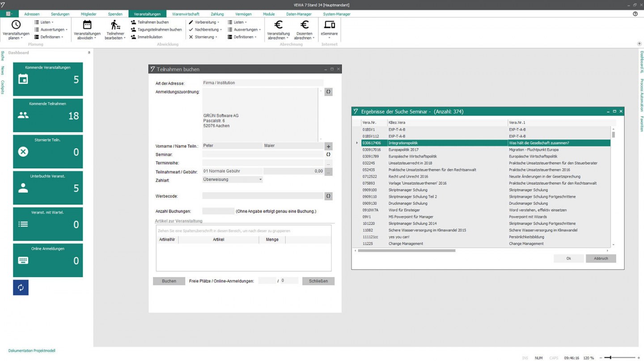The image size is (644, 361).
Task: Switch to the Sendungen ribbon tab
Action: tap(60, 14)
